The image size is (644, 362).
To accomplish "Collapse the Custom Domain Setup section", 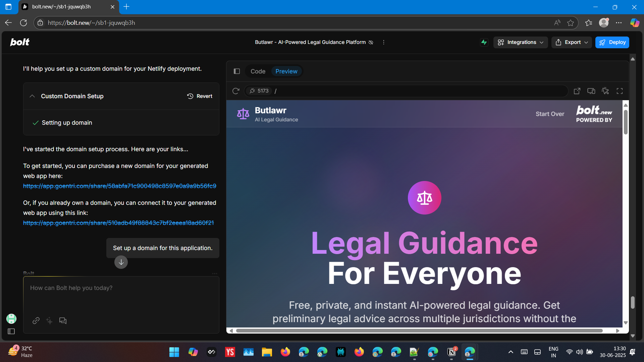I will [x=32, y=96].
